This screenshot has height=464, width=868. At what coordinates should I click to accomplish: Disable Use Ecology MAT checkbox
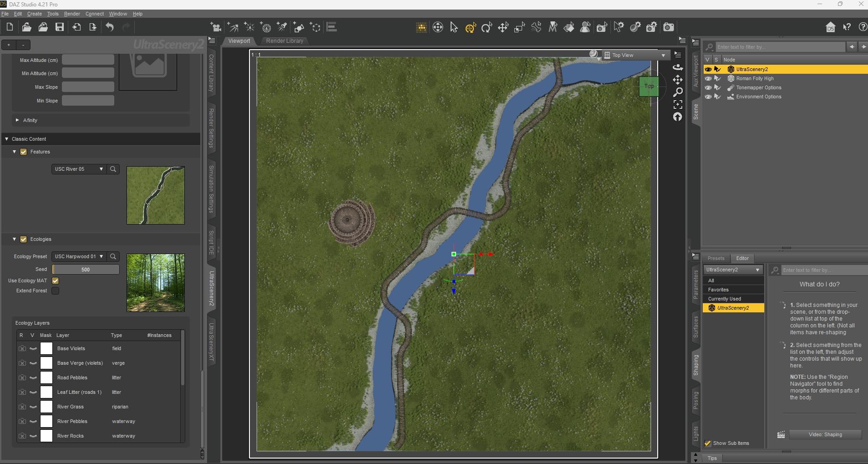pyautogui.click(x=56, y=281)
